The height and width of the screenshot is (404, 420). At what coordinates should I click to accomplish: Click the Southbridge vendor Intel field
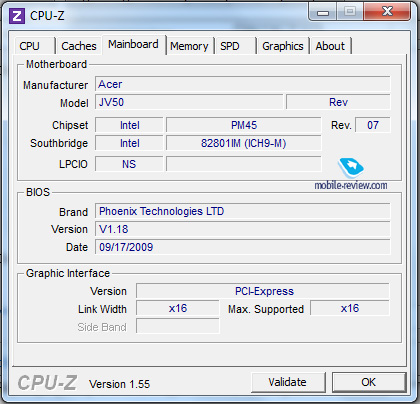[x=129, y=143]
